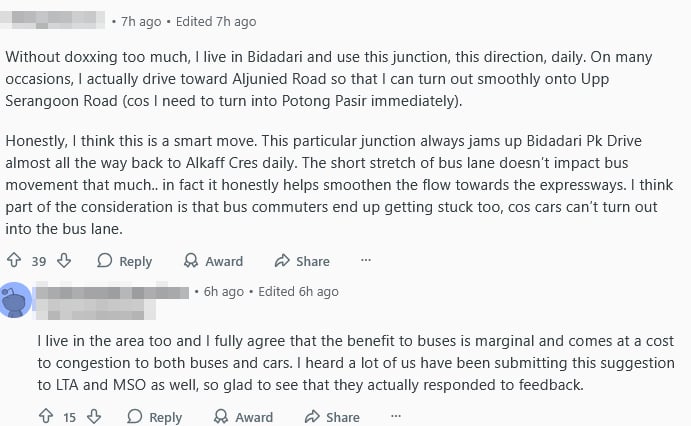Click the "7h ago" timestamp permalink

point(141,21)
